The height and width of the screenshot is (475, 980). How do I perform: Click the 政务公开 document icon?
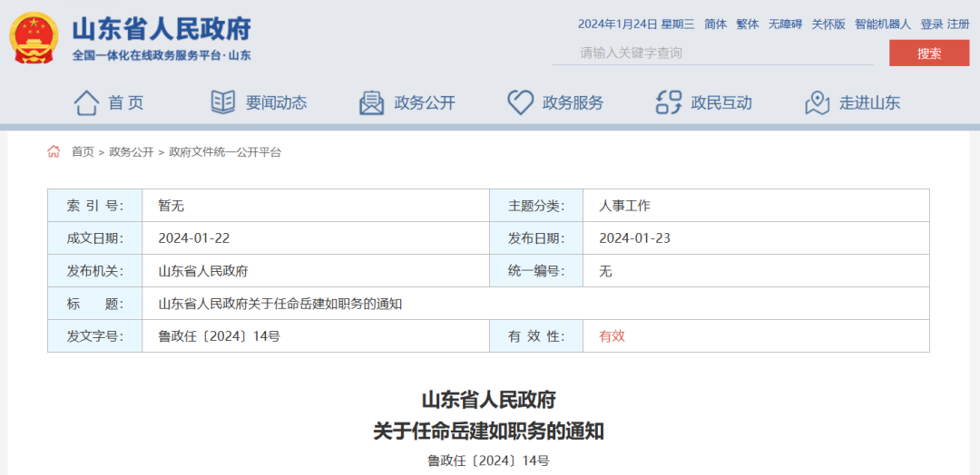(371, 102)
